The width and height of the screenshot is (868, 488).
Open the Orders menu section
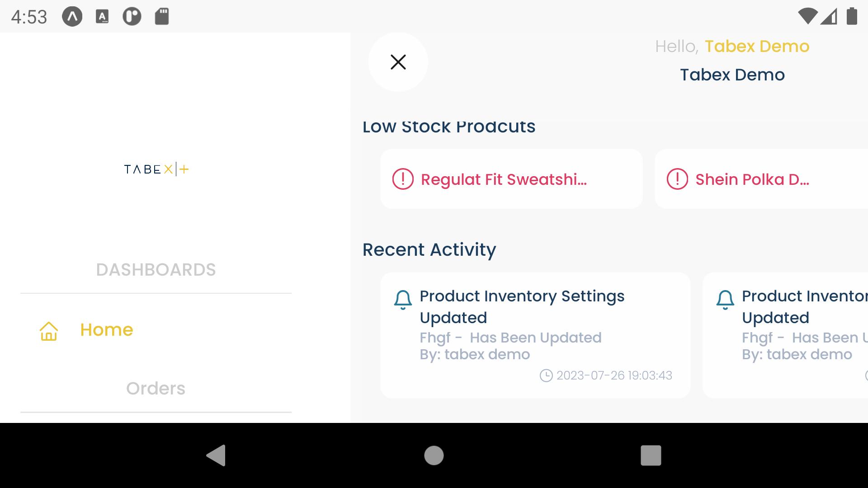(x=156, y=389)
